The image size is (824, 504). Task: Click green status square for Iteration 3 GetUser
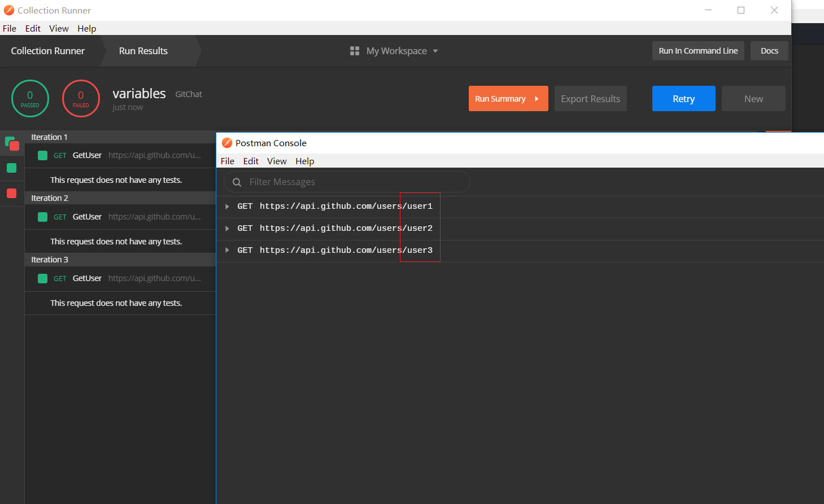pyautogui.click(x=42, y=278)
